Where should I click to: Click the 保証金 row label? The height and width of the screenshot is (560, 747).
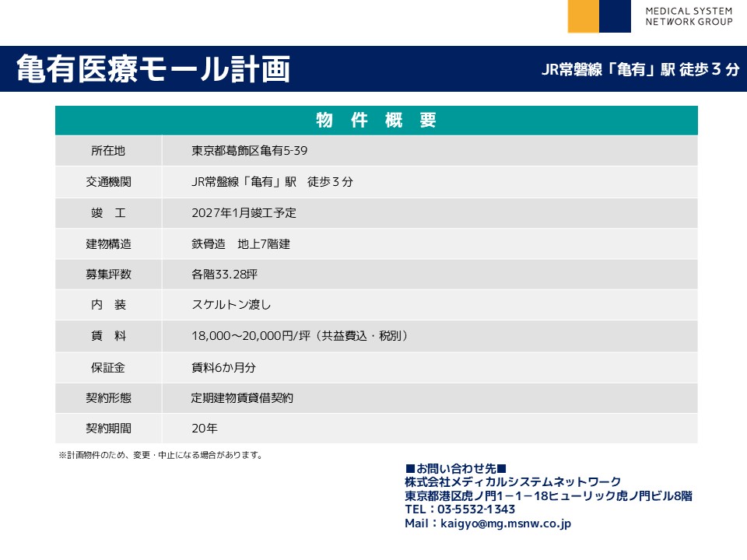[108, 367]
